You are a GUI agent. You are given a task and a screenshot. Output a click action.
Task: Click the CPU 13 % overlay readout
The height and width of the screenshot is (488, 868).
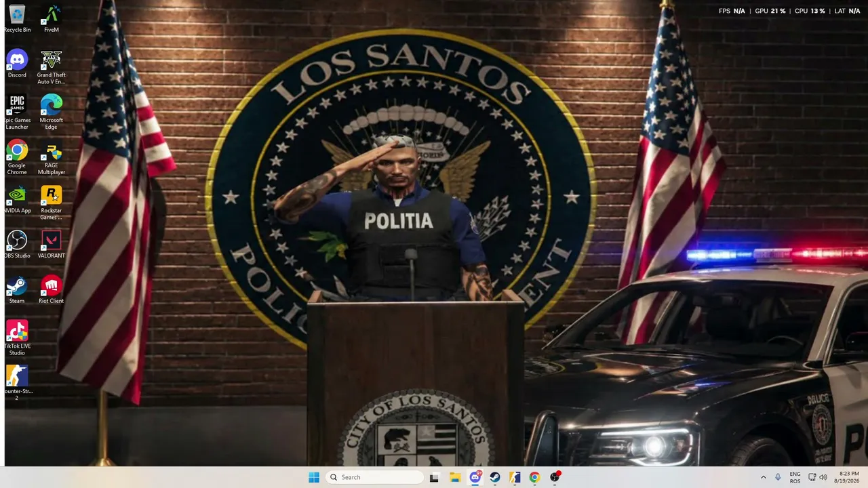(x=810, y=11)
